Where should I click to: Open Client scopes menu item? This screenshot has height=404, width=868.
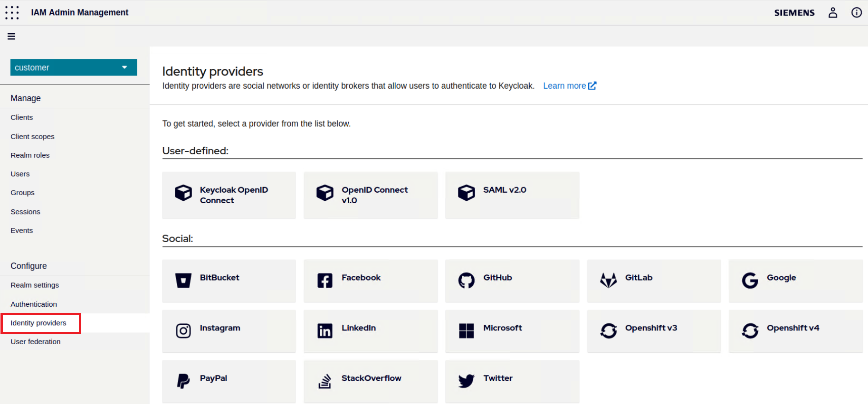(x=32, y=136)
